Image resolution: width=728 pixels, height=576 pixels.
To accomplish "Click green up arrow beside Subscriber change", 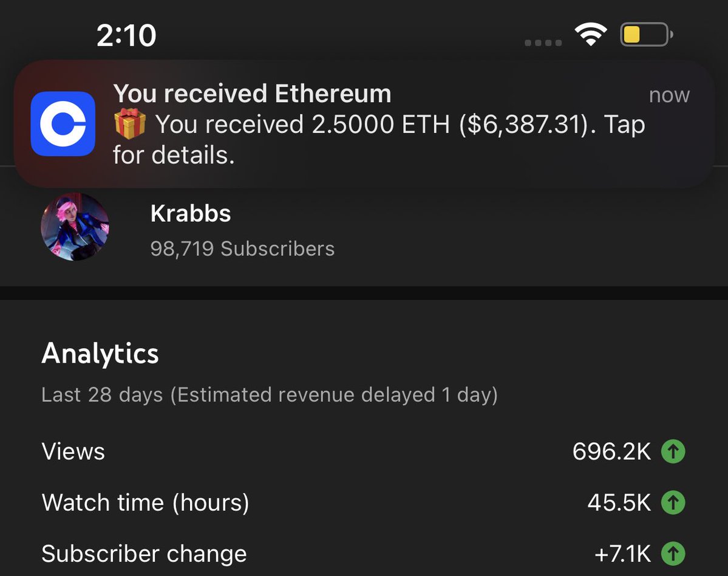I will (x=673, y=554).
